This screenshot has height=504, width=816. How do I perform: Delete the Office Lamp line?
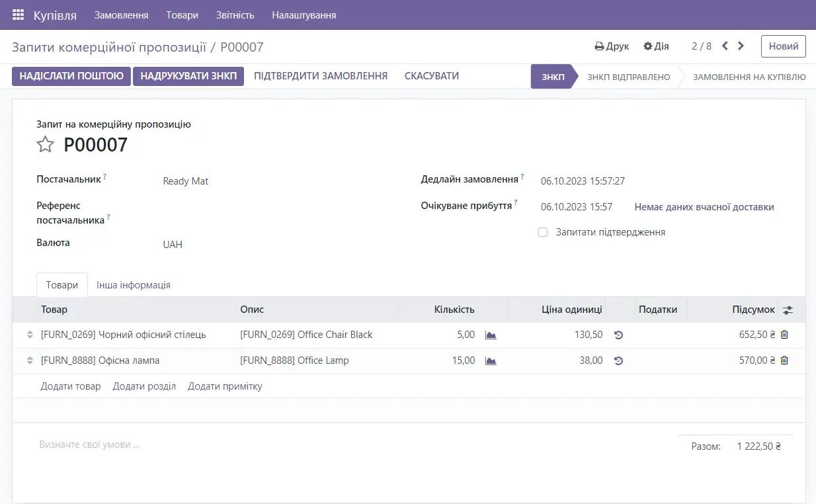(x=784, y=360)
